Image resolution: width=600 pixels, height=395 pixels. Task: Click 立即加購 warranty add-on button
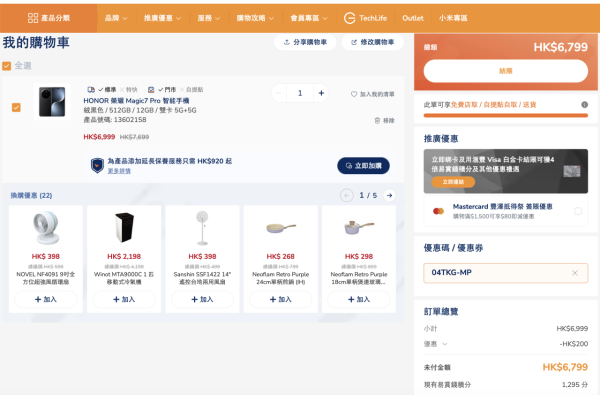tap(363, 166)
